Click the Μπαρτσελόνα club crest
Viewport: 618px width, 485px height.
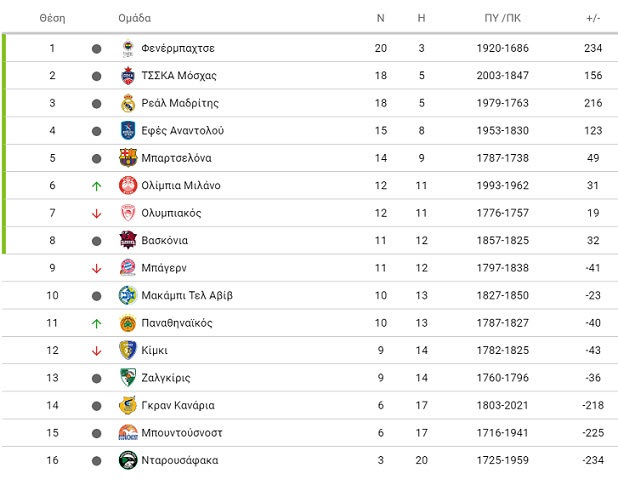coord(128,158)
